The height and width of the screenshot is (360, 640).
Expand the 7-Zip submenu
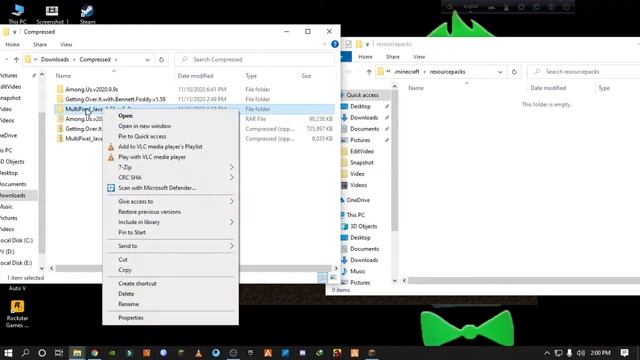point(171,167)
